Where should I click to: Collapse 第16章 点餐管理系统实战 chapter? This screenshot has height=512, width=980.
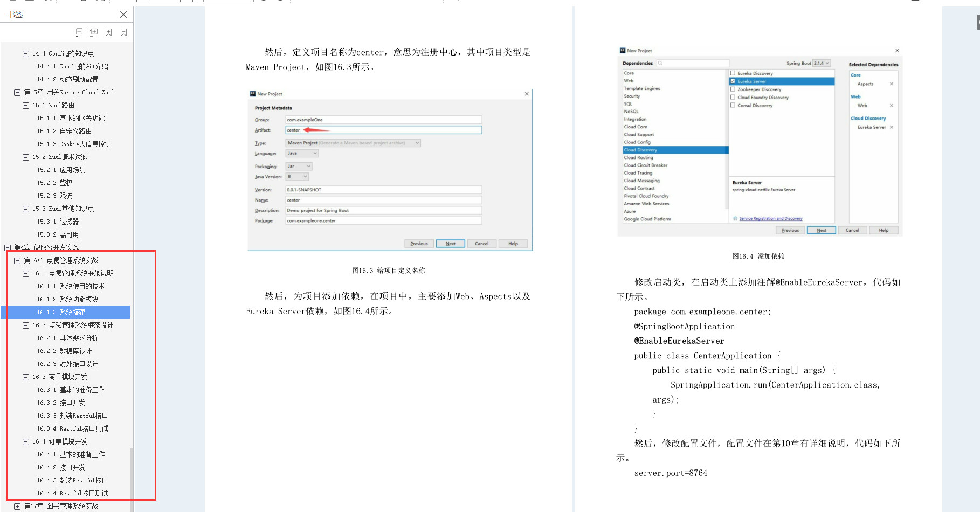[x=17, y=260]
